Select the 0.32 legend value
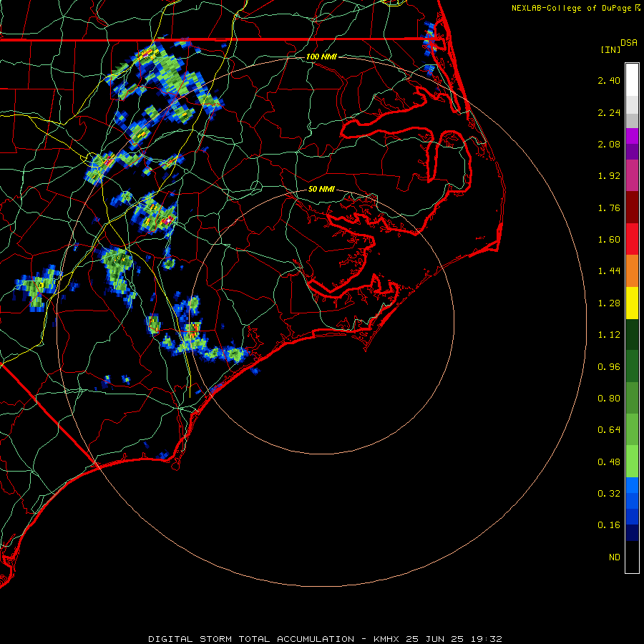Viewport: 644px width, 644px height. pyautogui.click(x=609, y=494)
